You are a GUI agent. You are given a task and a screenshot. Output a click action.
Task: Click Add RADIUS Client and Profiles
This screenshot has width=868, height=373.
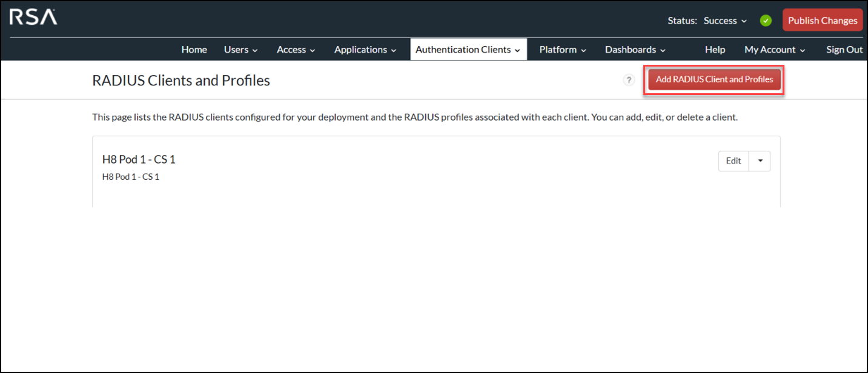click(x=714, y=79)
